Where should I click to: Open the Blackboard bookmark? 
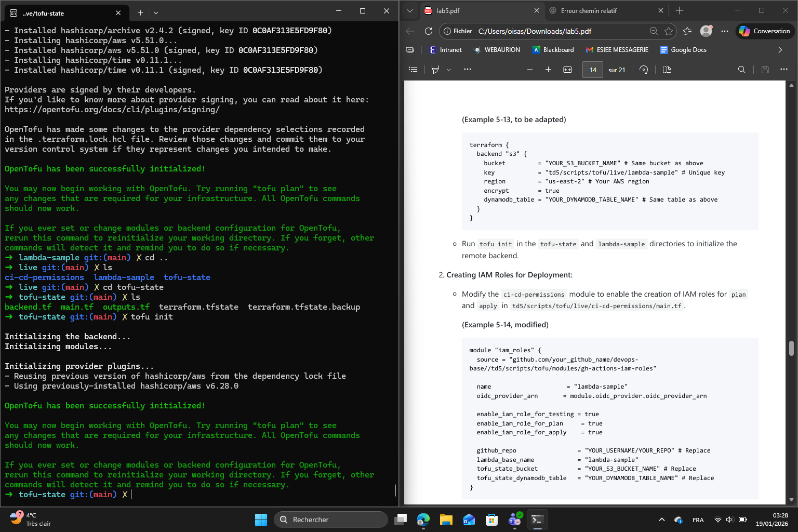[553, 50]
